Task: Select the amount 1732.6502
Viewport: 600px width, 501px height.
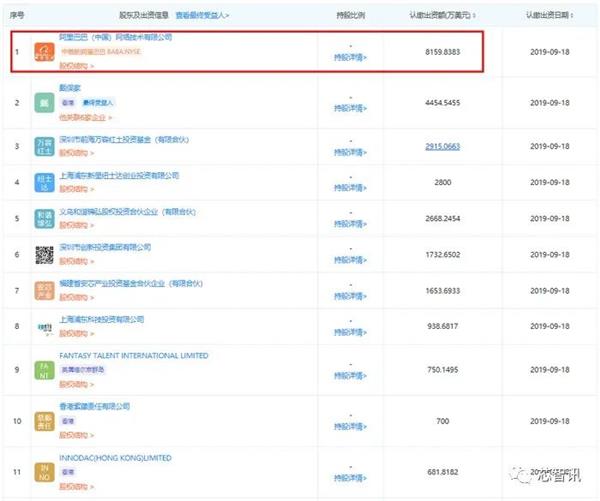Action: 442,255
